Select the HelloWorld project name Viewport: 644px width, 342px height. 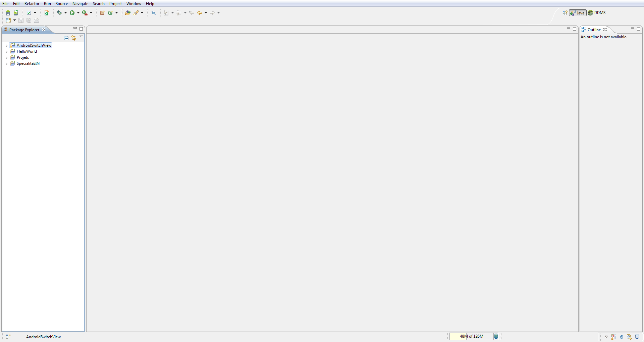click(x=27, y=51)
